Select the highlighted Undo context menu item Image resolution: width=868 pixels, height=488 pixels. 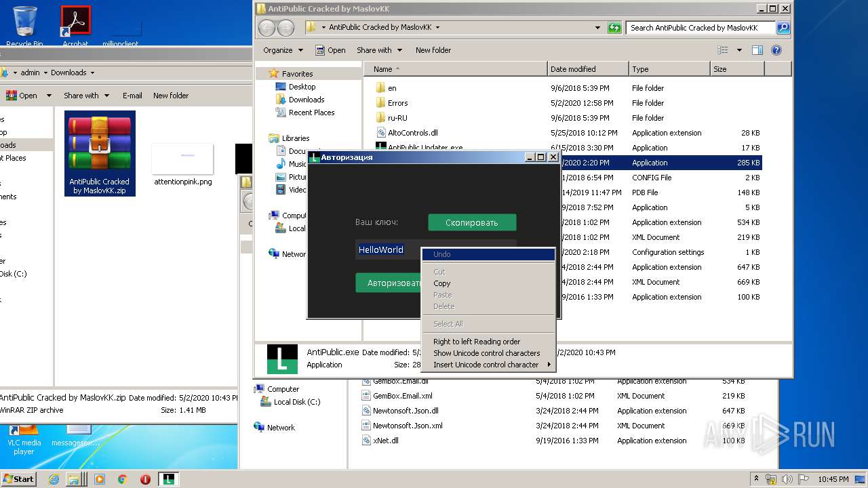[x=488, y=254]
